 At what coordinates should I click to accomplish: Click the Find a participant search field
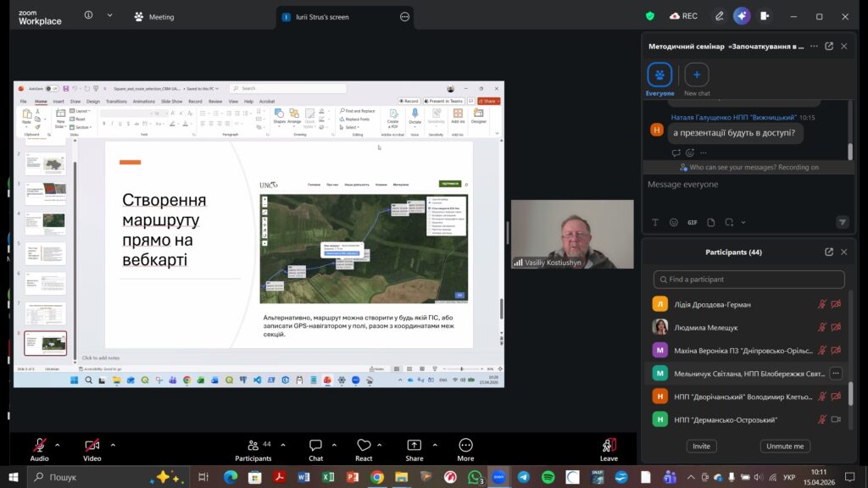(x=748, y=280)
